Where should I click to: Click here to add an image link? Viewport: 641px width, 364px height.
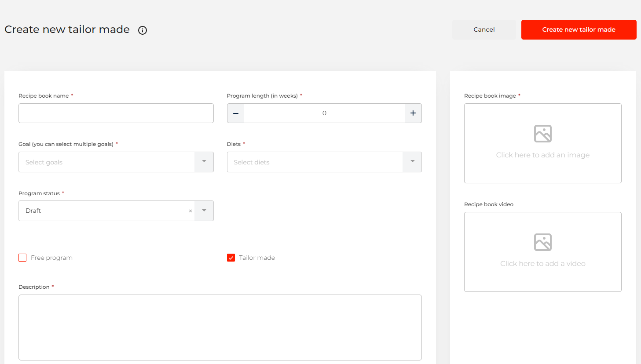click(x=542, y=155)
